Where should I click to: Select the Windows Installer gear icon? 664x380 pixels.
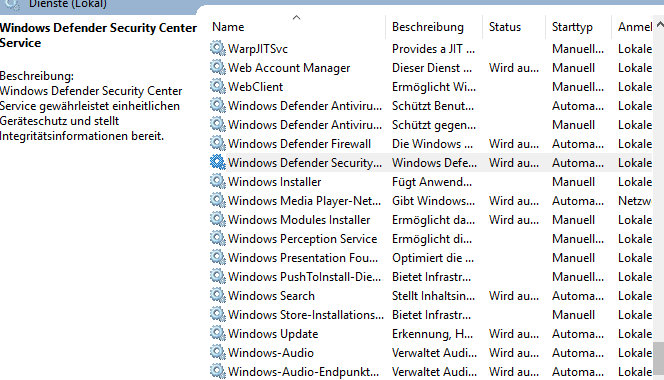coord(218,181)
